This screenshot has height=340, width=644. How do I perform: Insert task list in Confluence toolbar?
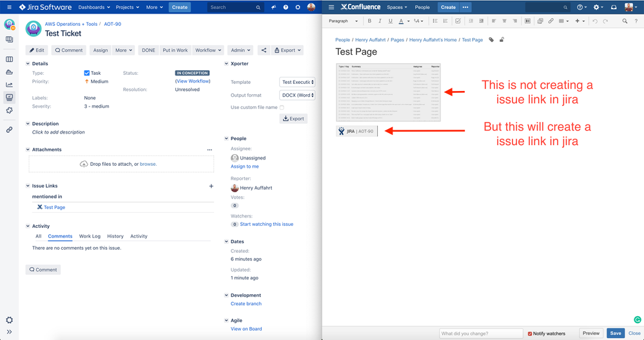pyautogui.click(x=458, y=21)
